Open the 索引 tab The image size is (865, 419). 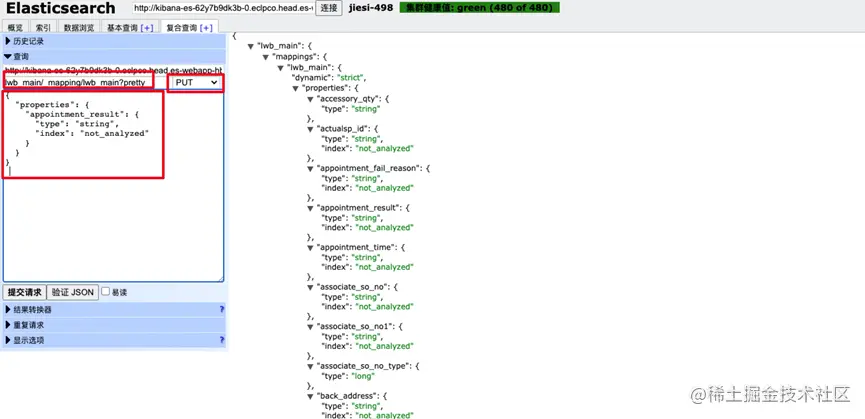point(44,28)
